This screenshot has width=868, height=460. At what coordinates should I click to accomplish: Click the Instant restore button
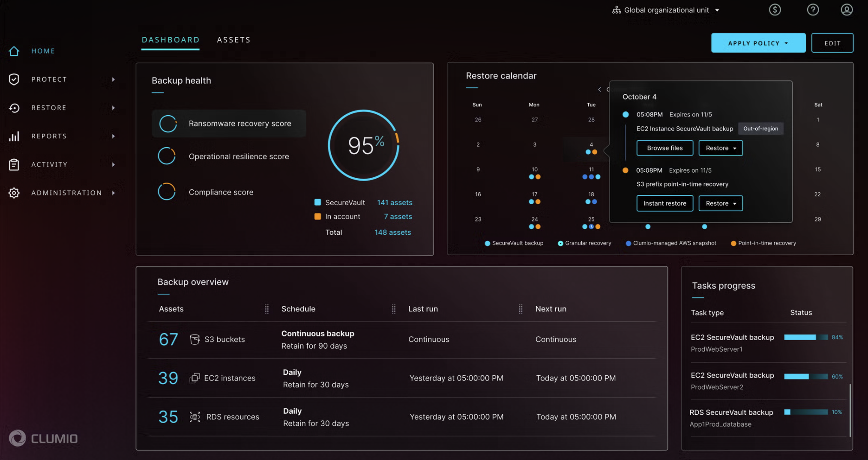click(x=664, y=203)
